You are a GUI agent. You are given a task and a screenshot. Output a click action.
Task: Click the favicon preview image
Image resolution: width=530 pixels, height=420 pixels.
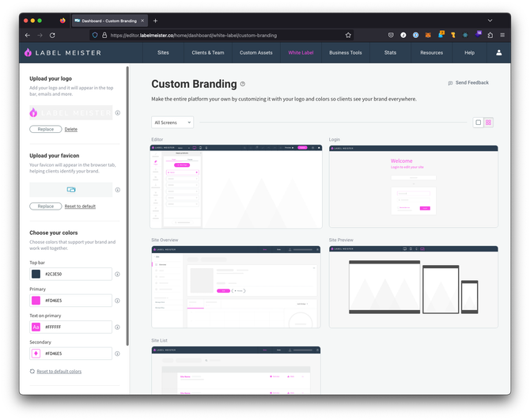tap(71, 190)
